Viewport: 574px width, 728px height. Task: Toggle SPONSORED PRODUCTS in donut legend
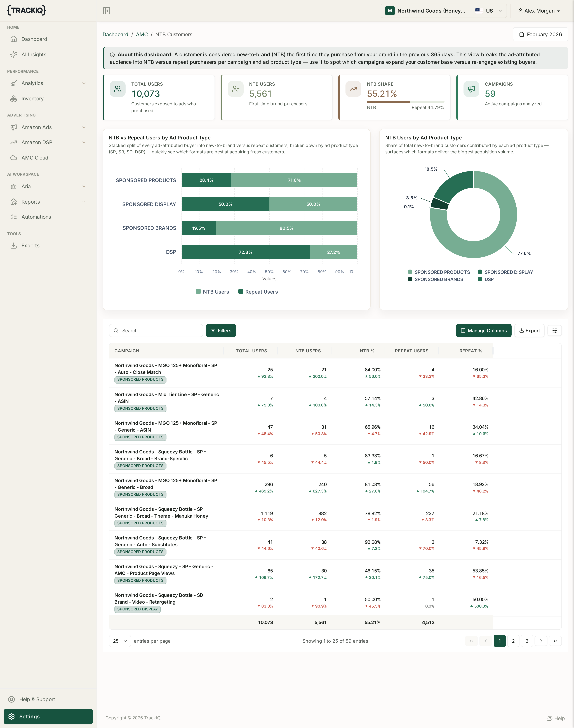pyautogui.click(x=439, y=272)
